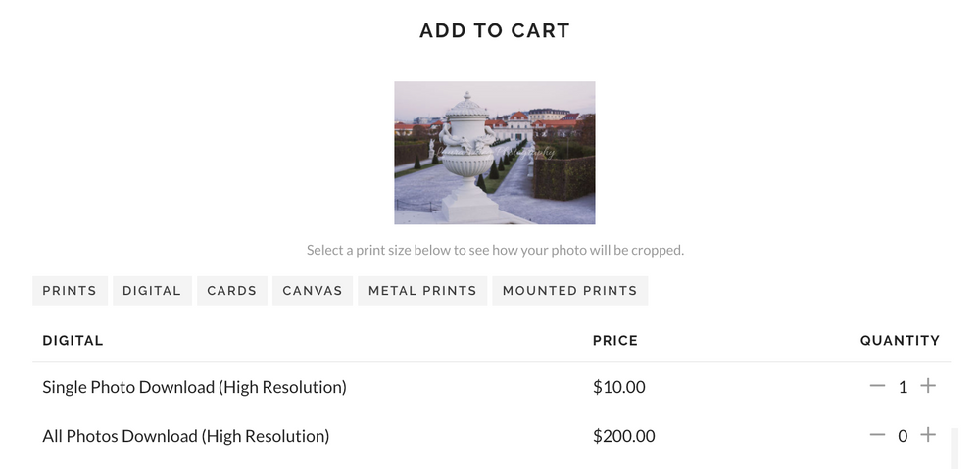Click the vertical scrollbar at right edge
The height and width of the screenshot is (469, 980).
tap(954, 448)
